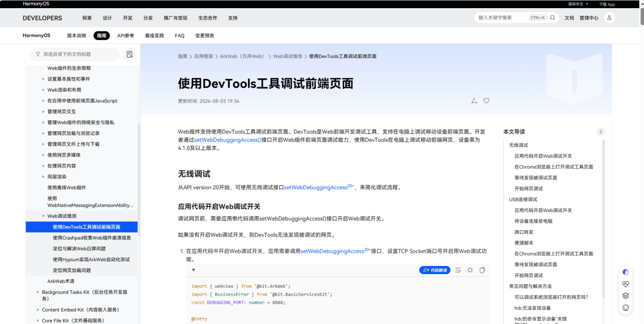Click the smiley face feedback floating icon

click(x=626, y=308)
